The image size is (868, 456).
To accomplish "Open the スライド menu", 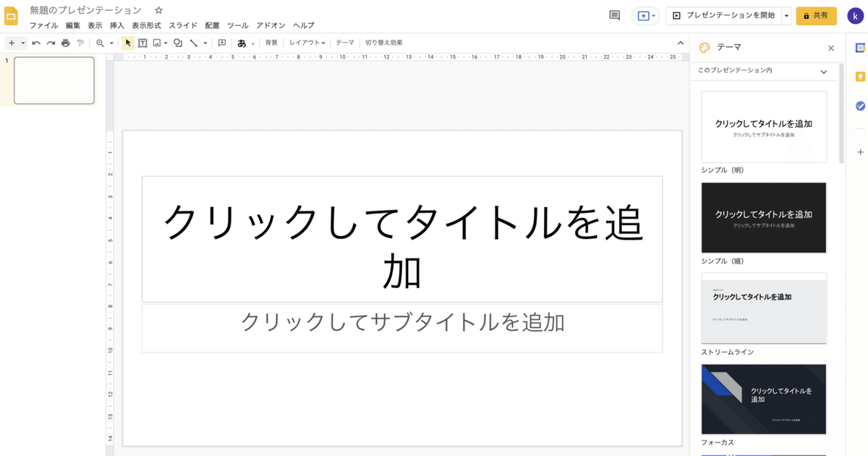I will click(183, 25).
